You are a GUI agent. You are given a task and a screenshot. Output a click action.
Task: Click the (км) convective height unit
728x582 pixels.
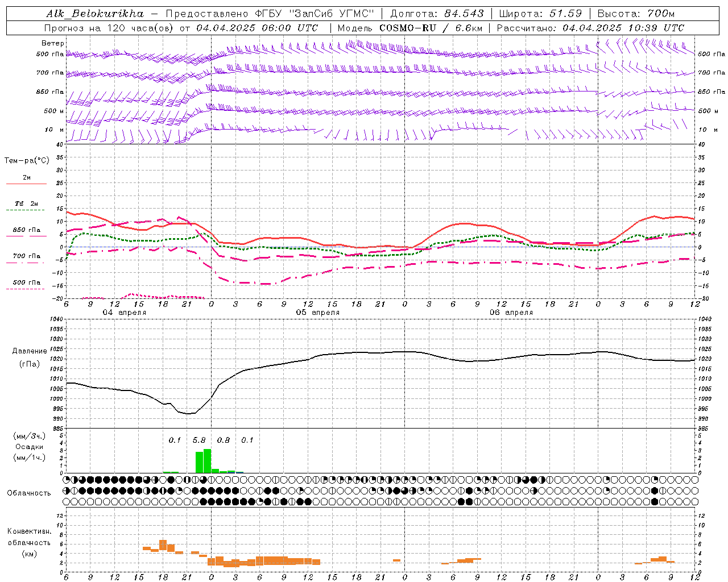[x=29, y=554]
